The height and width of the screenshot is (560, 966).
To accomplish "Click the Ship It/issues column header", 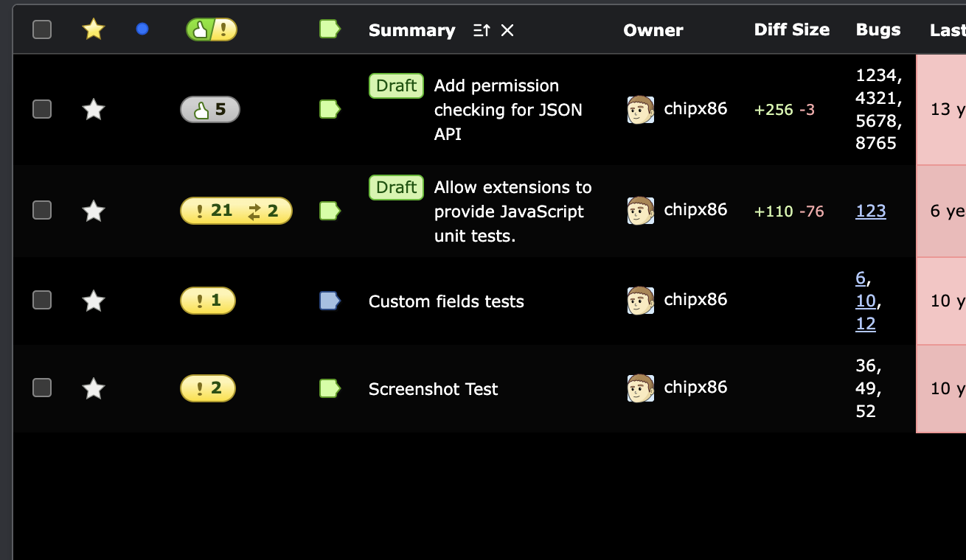I will pyautogui.click(x=212, y=29).
